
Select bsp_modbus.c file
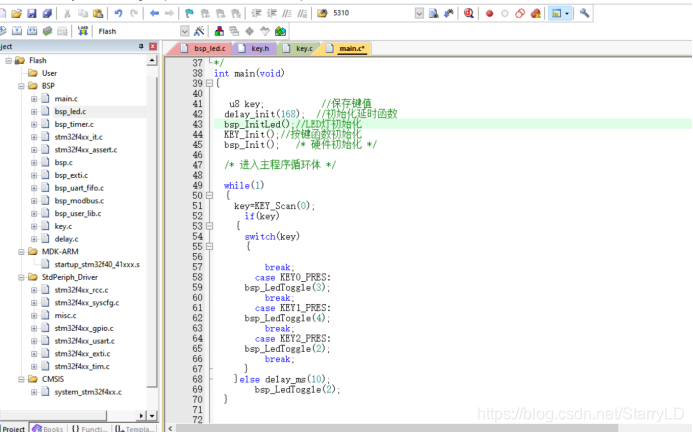tap(79, 201)
